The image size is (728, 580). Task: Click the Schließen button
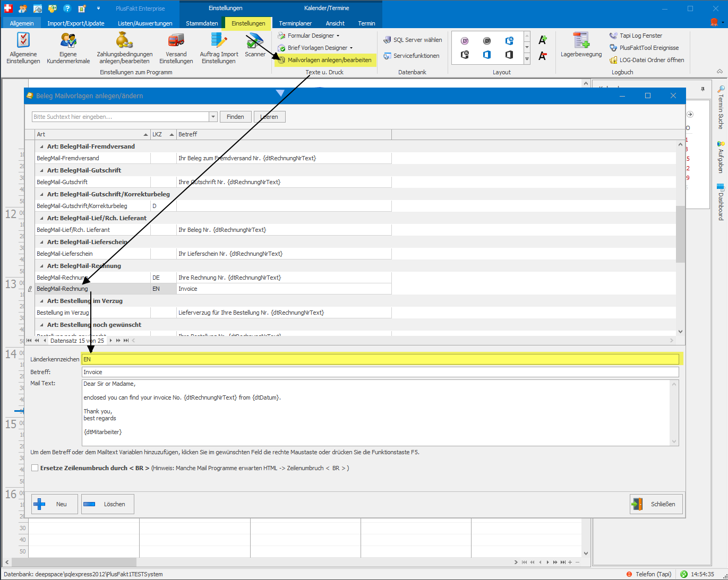click(x=656, y=504)
